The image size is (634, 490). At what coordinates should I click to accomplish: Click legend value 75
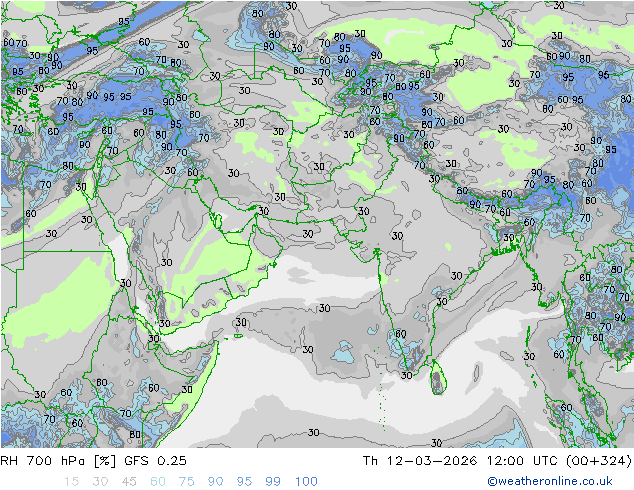pos(186,482)
